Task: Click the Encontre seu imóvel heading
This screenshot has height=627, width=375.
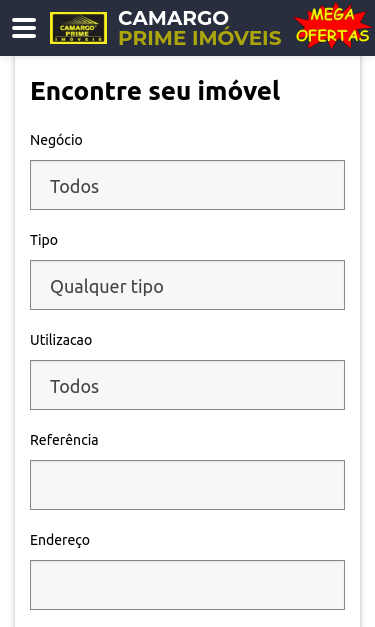Action: point(156,91)
